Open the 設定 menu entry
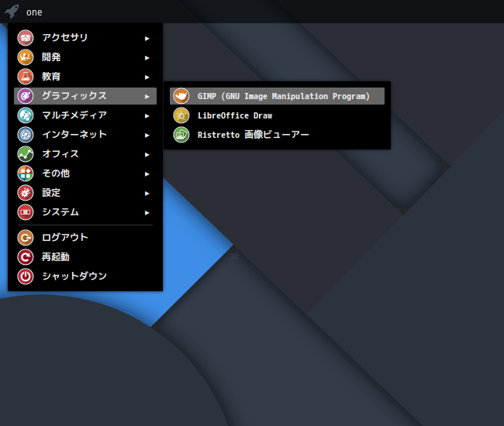504x426 pixels. [85, 193]
